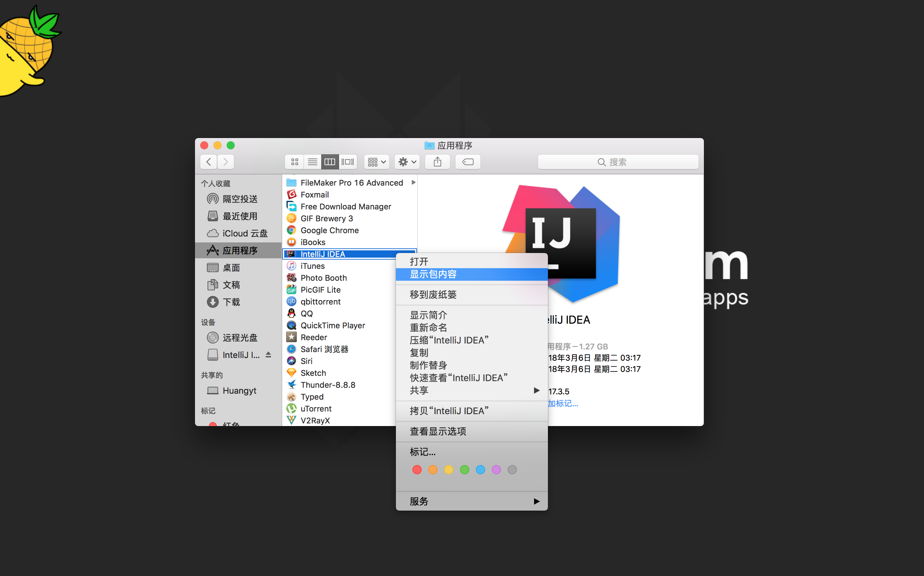Click the Finder forward navigation arrow
Viewport: 924px width, 576px height.
click(226, 162)
